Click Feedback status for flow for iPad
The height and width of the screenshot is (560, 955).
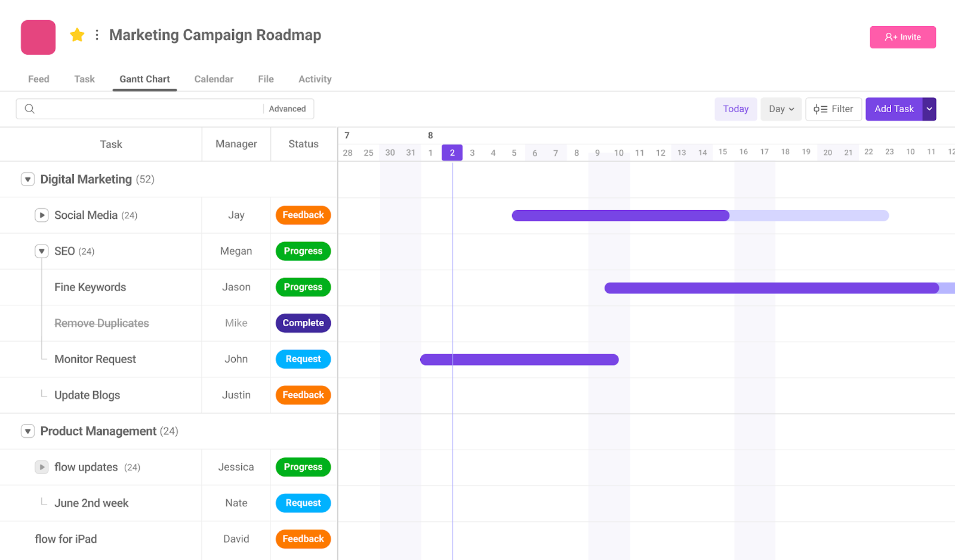303,539
